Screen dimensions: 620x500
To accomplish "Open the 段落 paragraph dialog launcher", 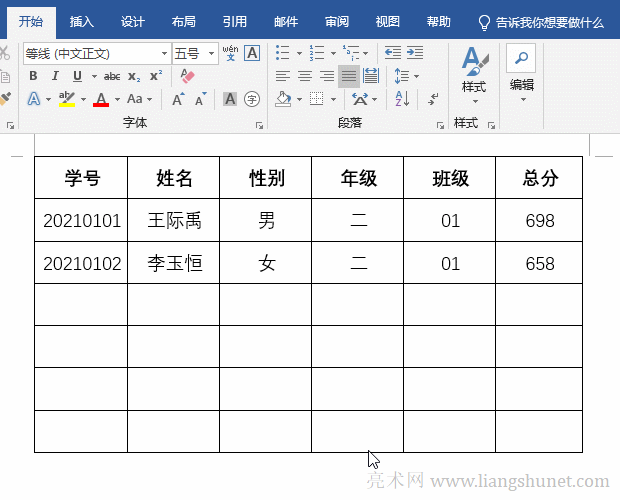I will coord(440,126).
